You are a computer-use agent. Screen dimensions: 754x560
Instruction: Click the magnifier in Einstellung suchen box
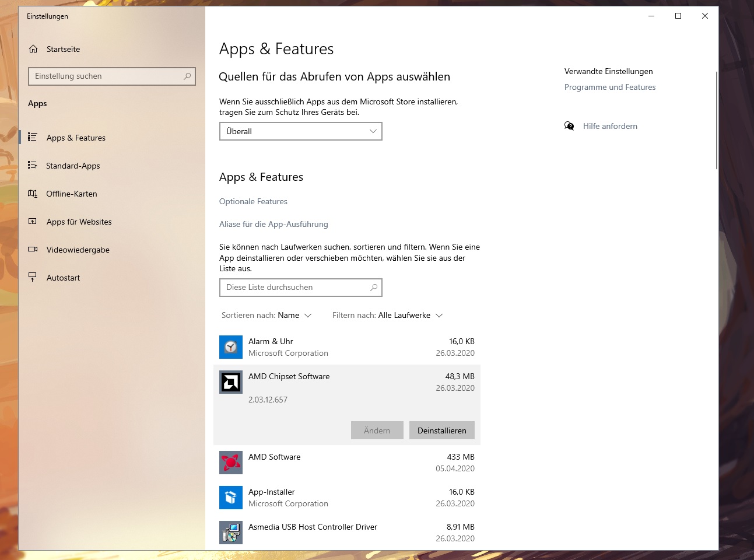click(x=187, y=76)
